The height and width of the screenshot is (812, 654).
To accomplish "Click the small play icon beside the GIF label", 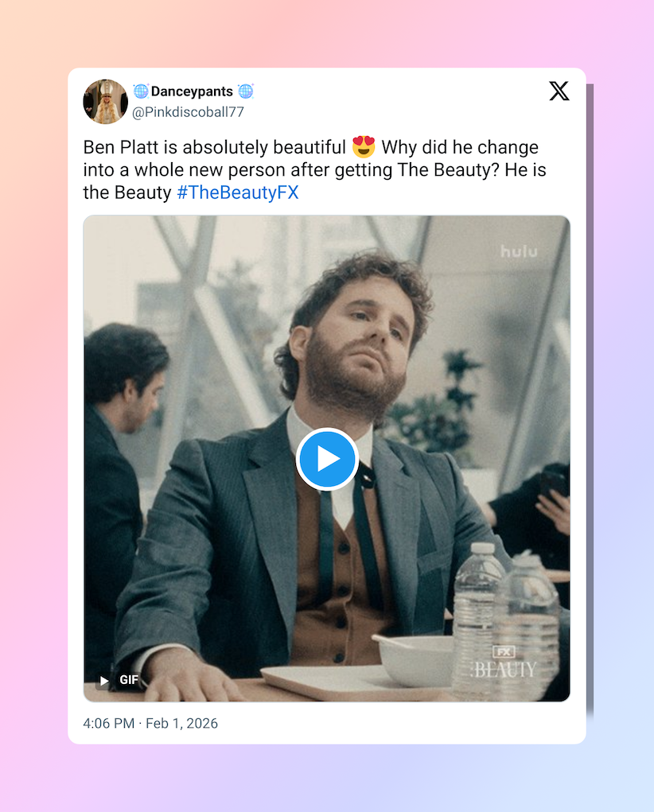I will [104, 680].
